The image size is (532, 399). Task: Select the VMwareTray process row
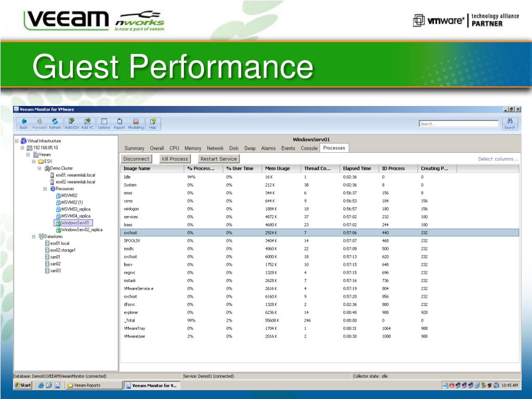pyautogui.click(x=320, y=328)
